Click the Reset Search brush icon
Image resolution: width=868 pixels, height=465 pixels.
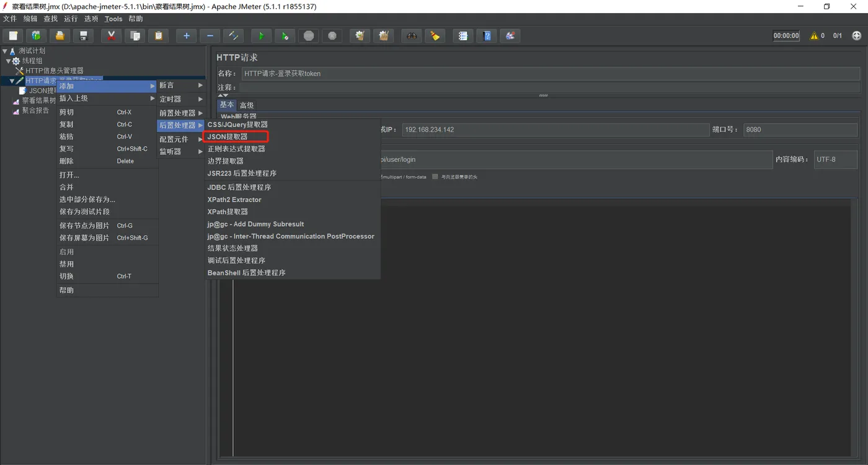point(435,36)
